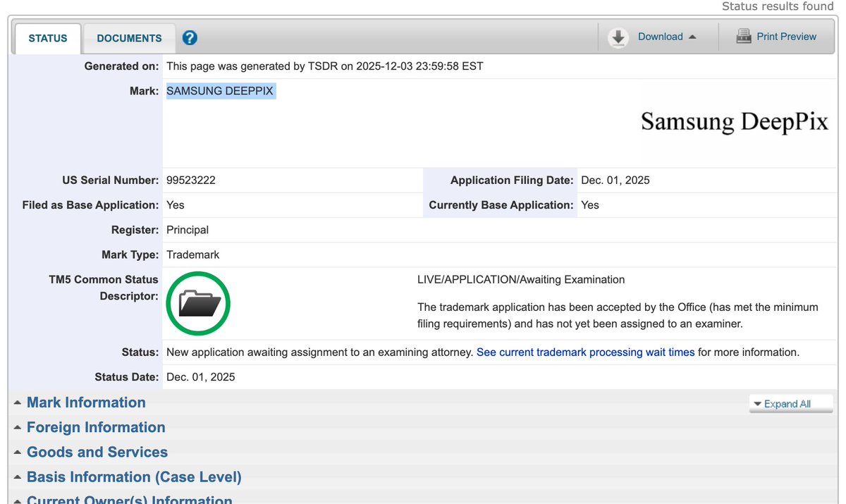This screenshot has height=504, width=846.
Task: Click the Samsung DeepPix mark image
Action: (735, 121)
